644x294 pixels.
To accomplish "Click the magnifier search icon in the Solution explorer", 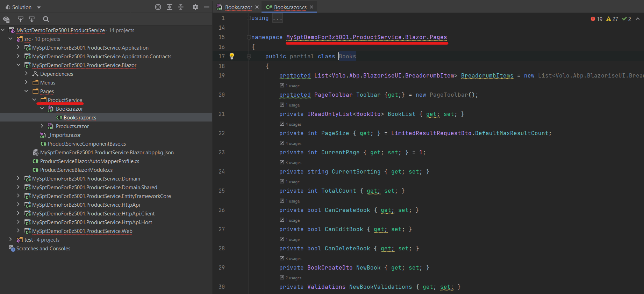I will point(46,19).
